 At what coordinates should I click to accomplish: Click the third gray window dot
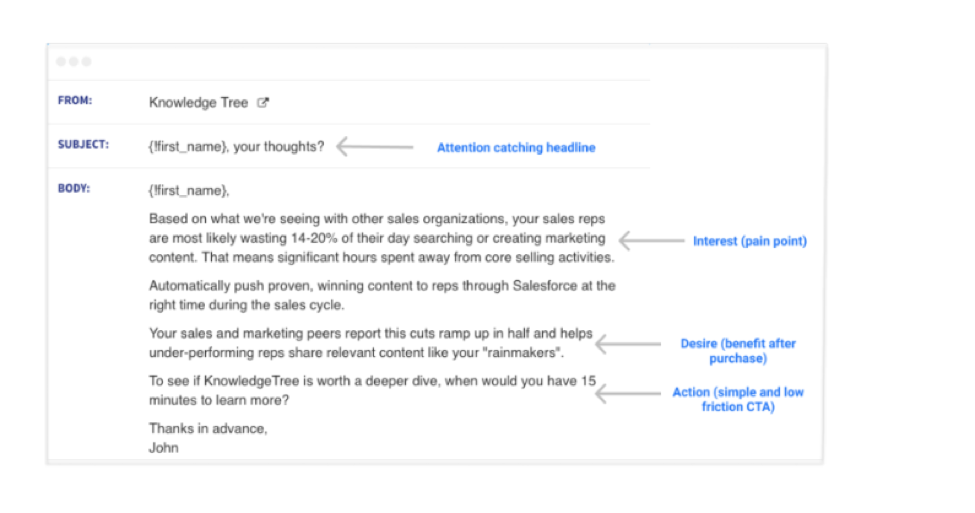pyautogui.click(x=87, y=62)
